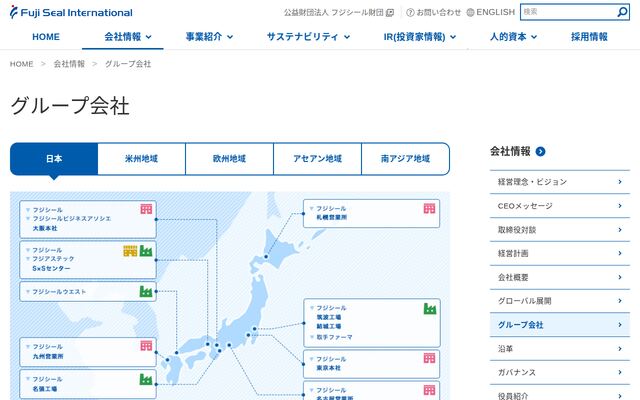Screen dimensions: 640x400
Task: Click the 九州営業所 text in map card
Action: [x=48, y=356]
